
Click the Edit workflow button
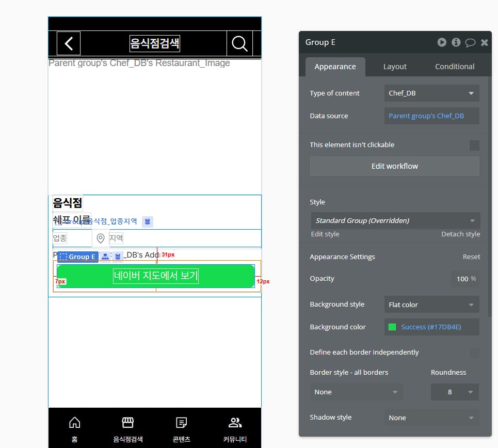[x=394, y=166]
